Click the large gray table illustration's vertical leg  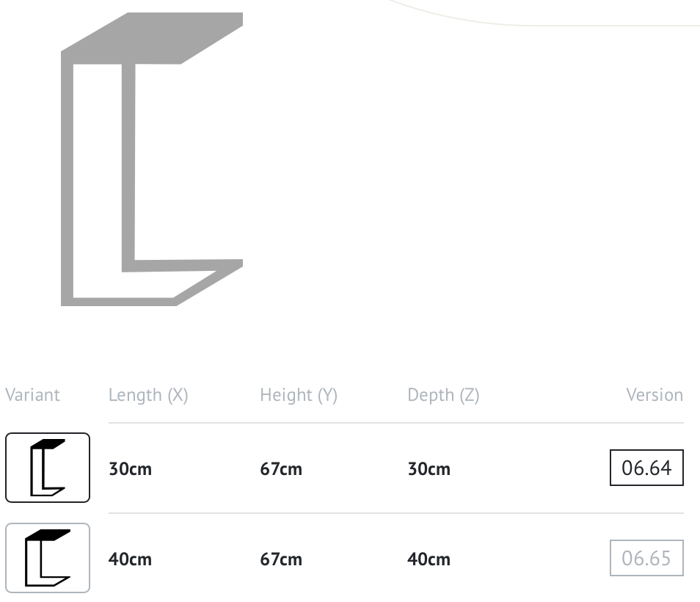pos(68,176)
